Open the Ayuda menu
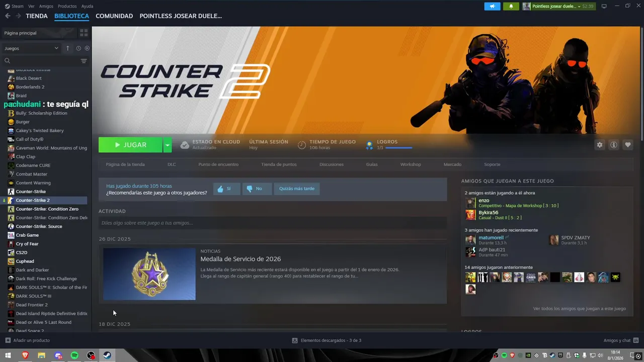Viewport: 644px width, 362px height. [x=87, y=6]
